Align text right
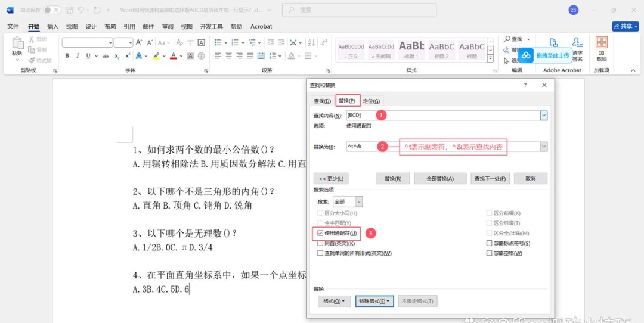This screenshot has height=323, width=644. pos(239,56)
